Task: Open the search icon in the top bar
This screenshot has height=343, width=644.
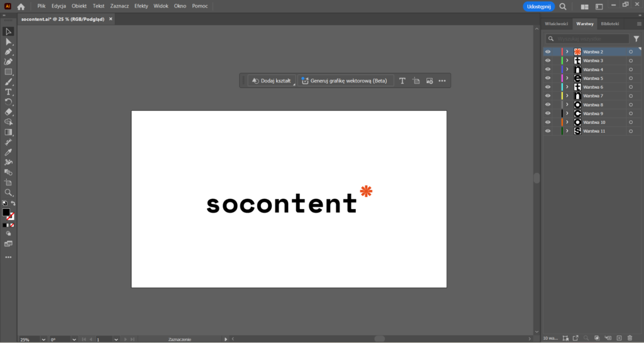Action: pyautogui.click(x=563, y=6)
